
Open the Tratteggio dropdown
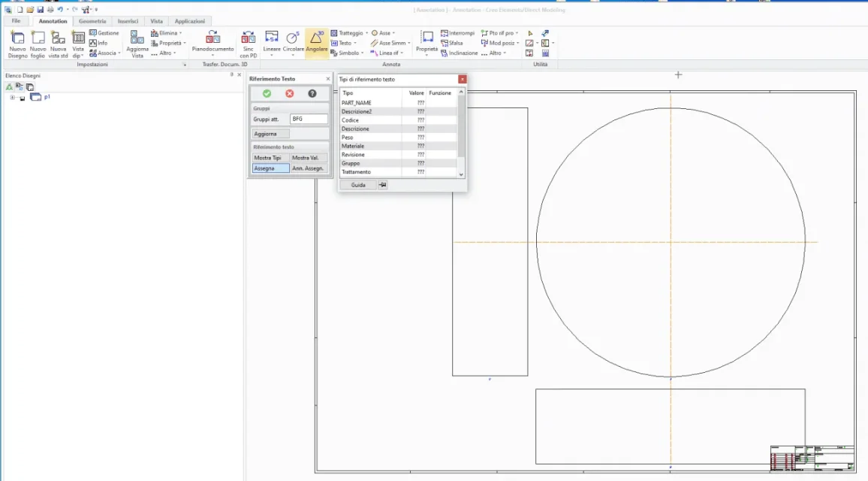pos(349,33)
